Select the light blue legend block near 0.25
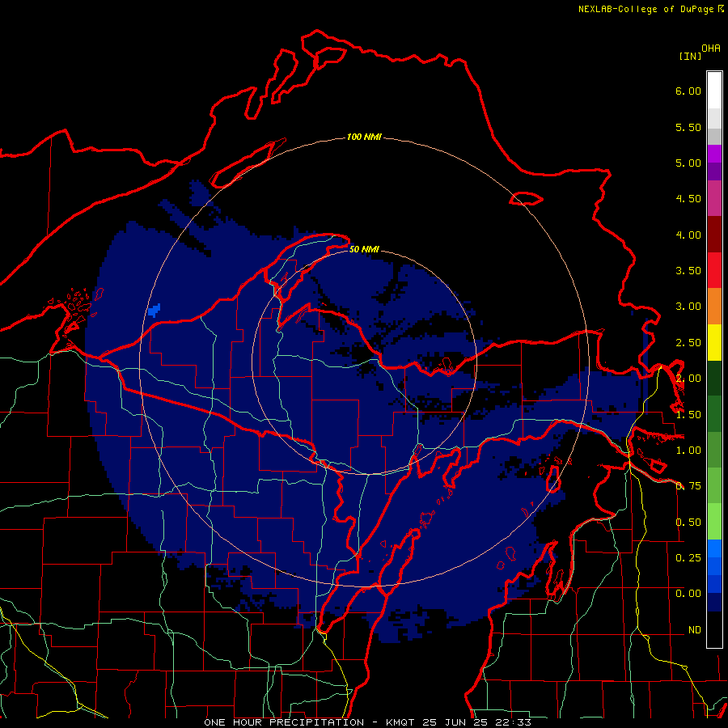Viewport: 728px width, 728px height. click(714, 548)
